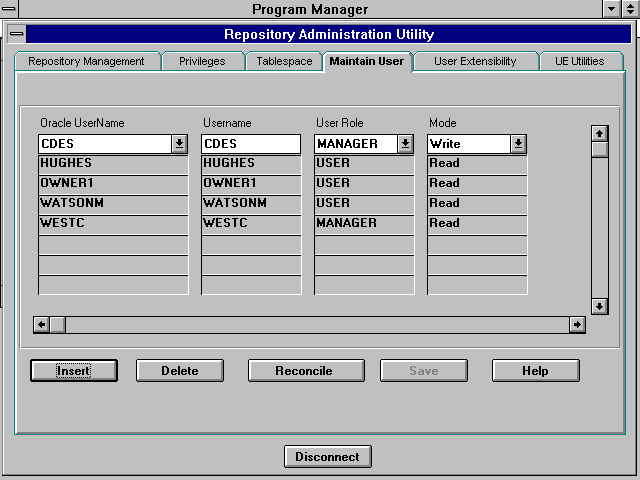640x480 pixels.
Task: Expand the Mode dropdown arrow
Action: (518, 144)
